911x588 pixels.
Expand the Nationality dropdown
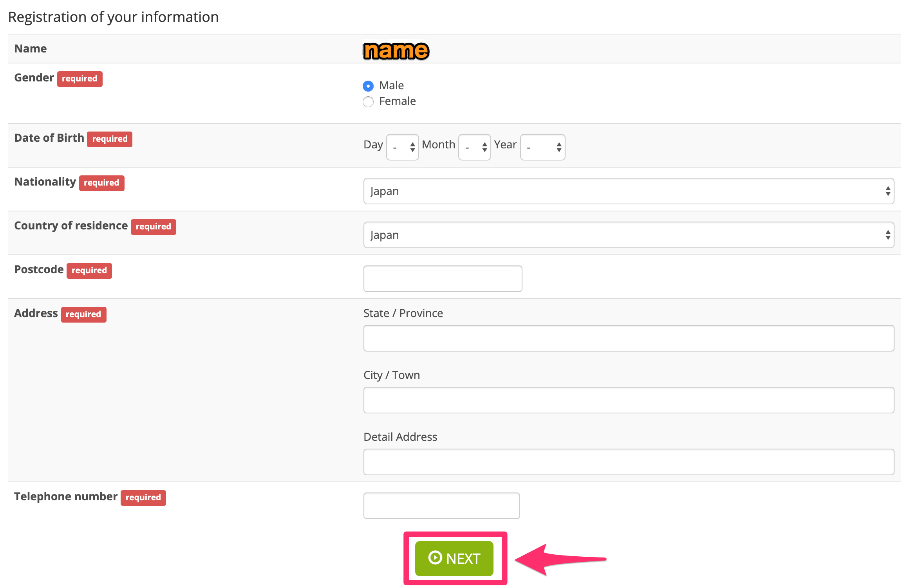628,191
